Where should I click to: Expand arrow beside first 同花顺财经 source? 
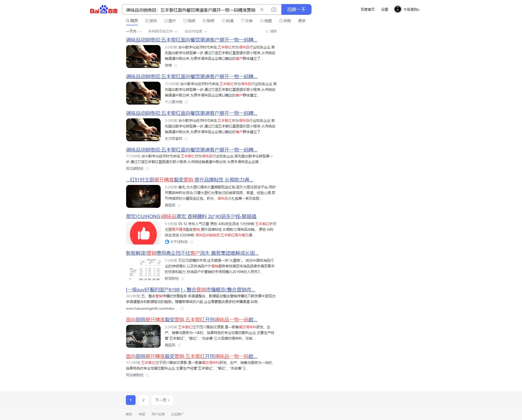pos(147,169)
